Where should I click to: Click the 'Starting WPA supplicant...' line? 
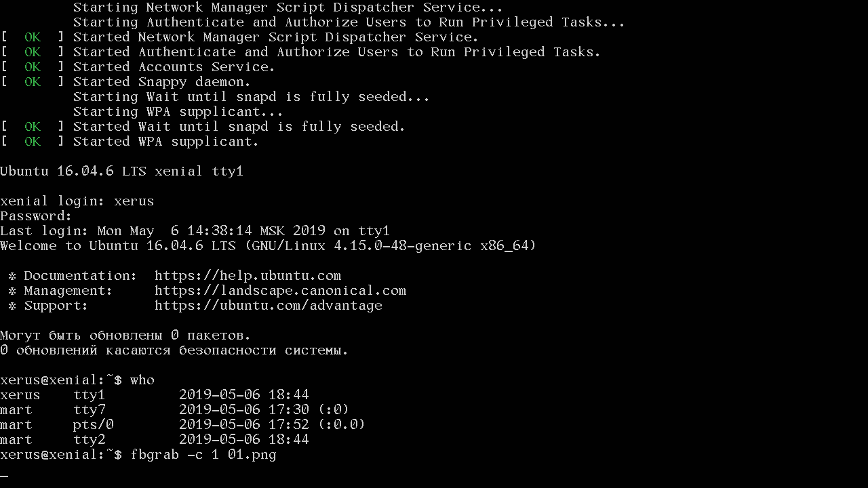click(x=178, y=112)
